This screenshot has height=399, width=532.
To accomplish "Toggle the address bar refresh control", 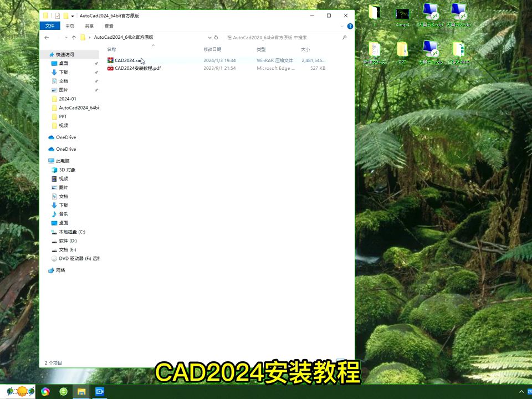I will tap(217, 37).
